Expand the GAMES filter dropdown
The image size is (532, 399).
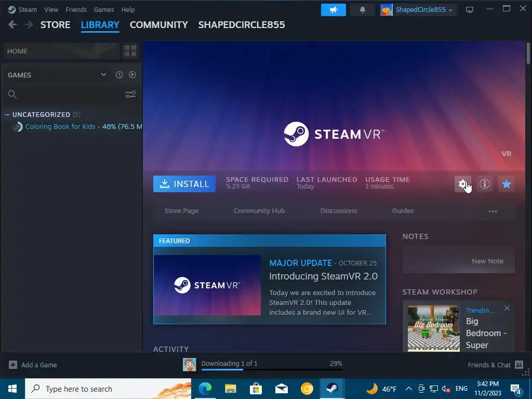[103, 75]
